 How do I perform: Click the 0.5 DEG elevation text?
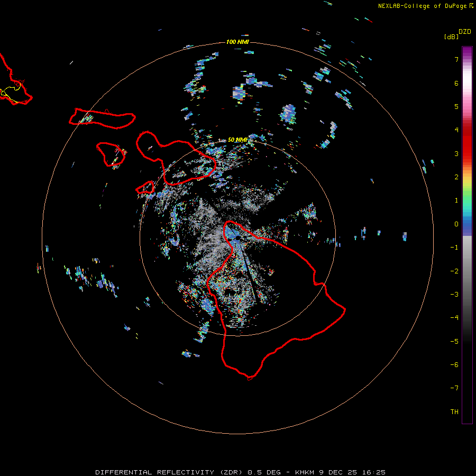pos(264,472)
